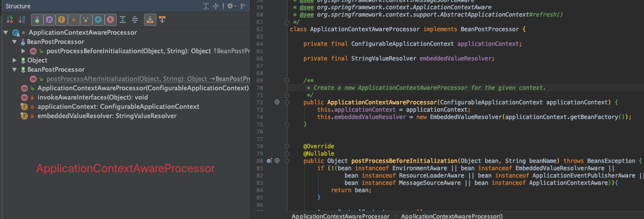Toggle Show Anonymous Classes button
Image resolution: width=644 pixels, height=219 pixels.
pyautogui.click(x=98, y=20)
